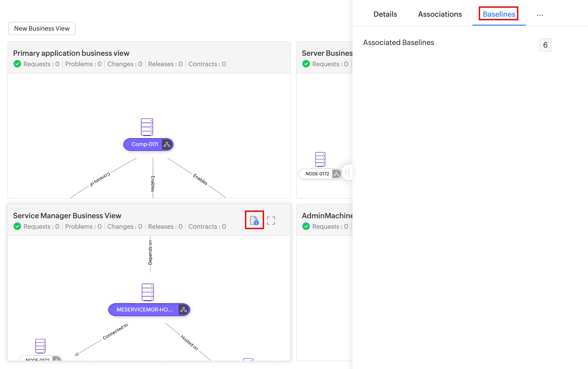Screen dimensions: 588x369
Task: Click green status check of Primary application view
Action: (17, 64)
